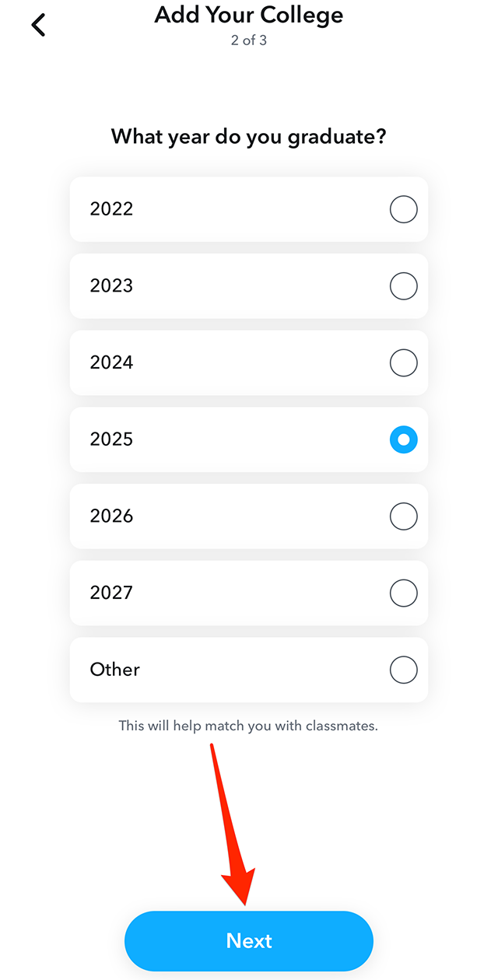The image size is (498, 980).
Task: Select the Other radio button
Action: [403, 670]
